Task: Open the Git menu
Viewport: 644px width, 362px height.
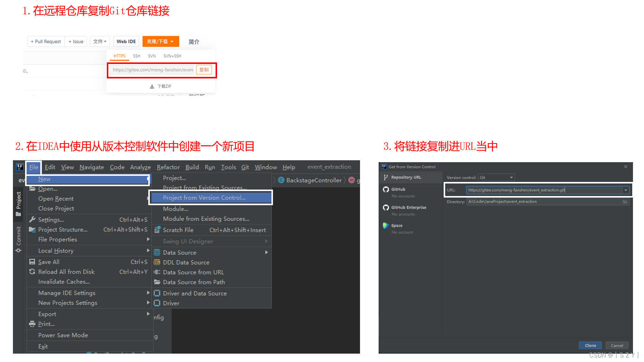Action: tap(245, 167)
